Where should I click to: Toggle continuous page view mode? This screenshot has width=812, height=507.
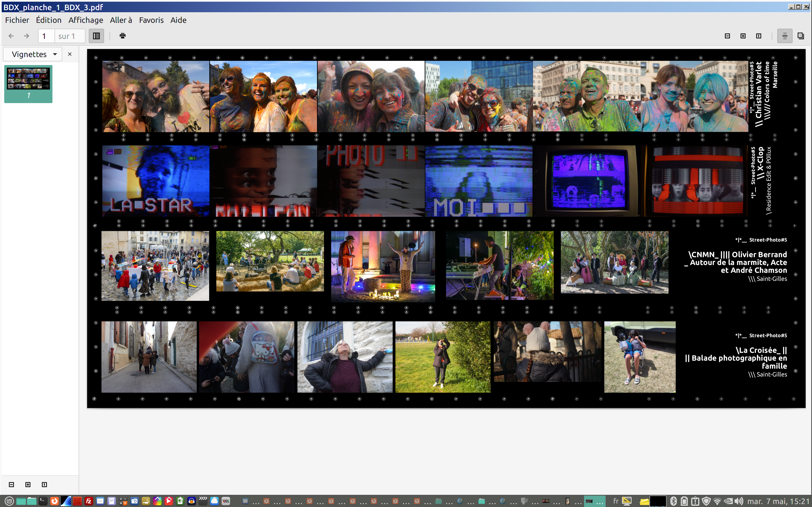pos(785,36)
